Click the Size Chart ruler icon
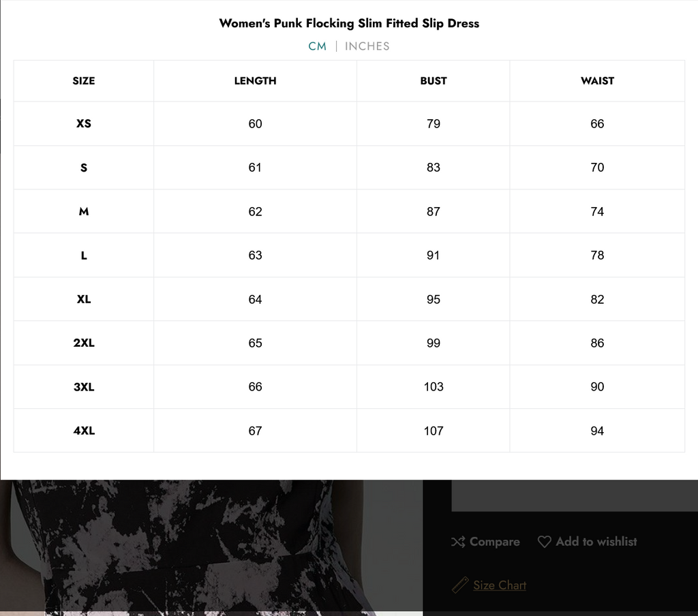The width and height of the screenshot is (698, 616). [460, 585]
